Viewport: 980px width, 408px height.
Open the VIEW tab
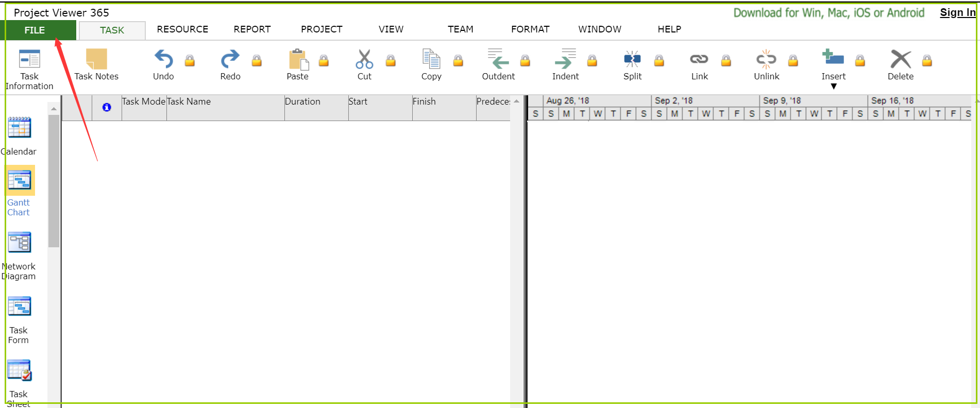point(391,29)
